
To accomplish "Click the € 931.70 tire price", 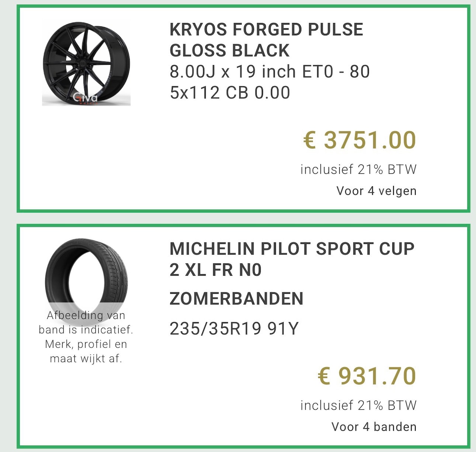I will click(367, 376).
